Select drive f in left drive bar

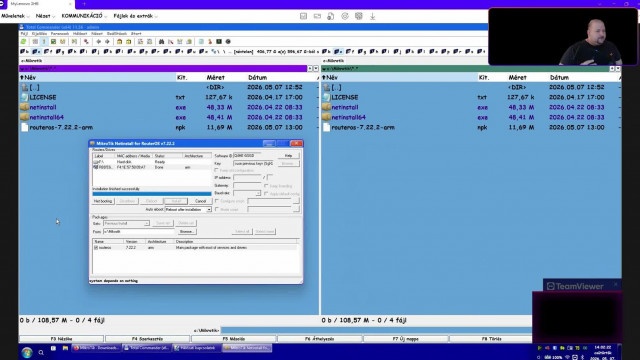[48, 51]
